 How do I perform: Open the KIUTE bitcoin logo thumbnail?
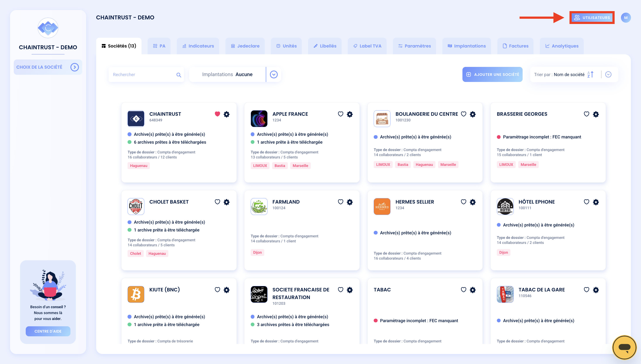(x=136, y=294)
